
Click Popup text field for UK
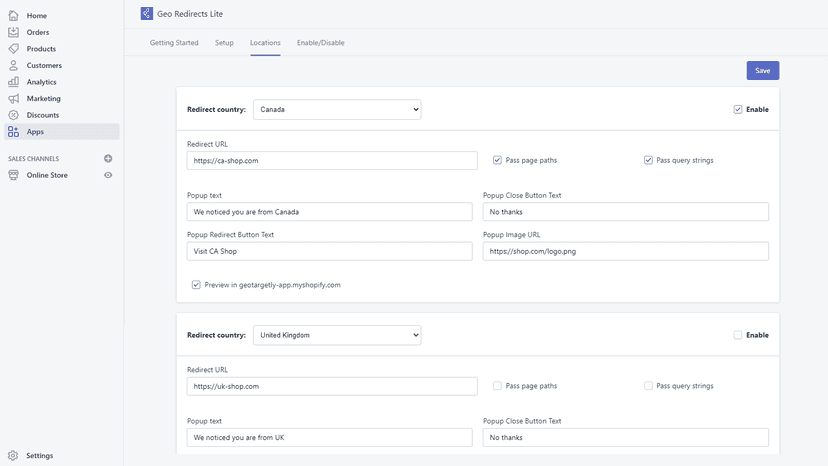point(330,437)
